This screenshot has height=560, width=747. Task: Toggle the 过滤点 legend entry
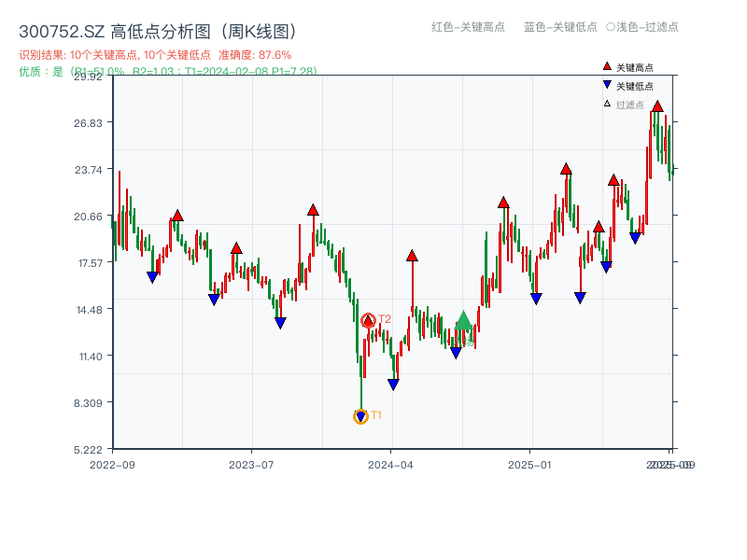[624, 105]
